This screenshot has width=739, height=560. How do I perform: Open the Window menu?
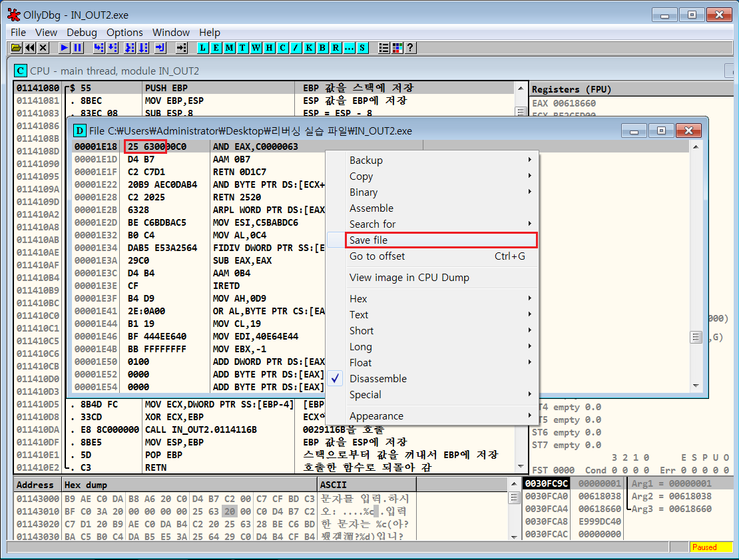click(170, 33)
